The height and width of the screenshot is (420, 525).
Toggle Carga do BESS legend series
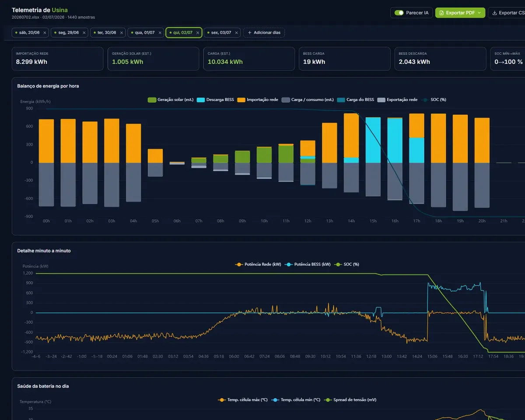356,100
